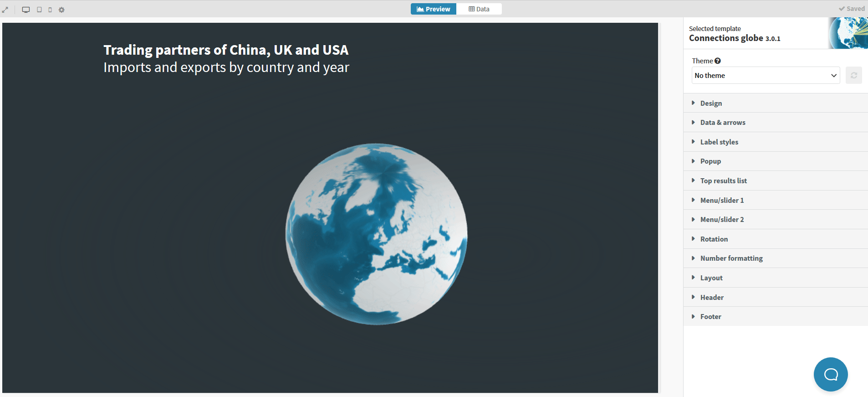Click the Connections globe template thumbnail
The width and height of the screenshot is (868, 397).
pyautogui.click(x=848, y=33)
